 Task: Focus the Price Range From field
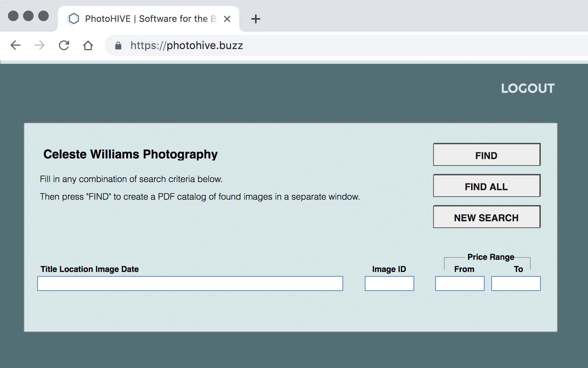460,283
